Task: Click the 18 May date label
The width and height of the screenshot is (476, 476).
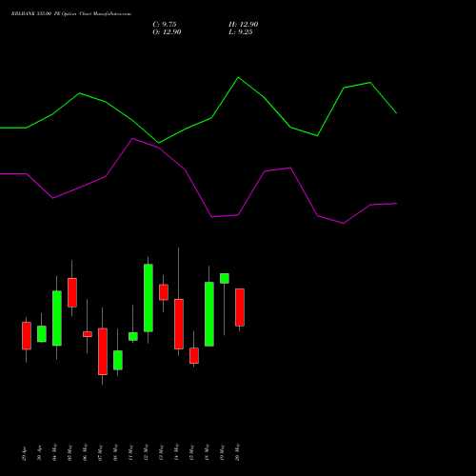Action: click(x=208, y=452)
